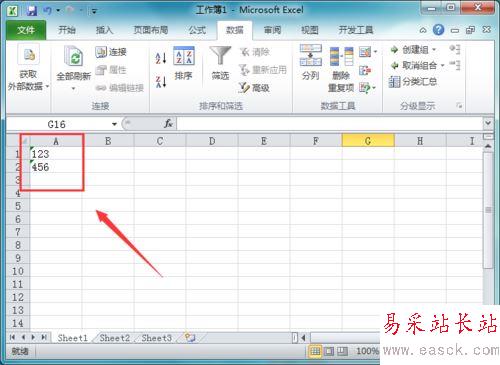This screenshot has width=500, height=365.
Task: Switch to the 公式 (Formulas) tab
Action: pos(197,30)
